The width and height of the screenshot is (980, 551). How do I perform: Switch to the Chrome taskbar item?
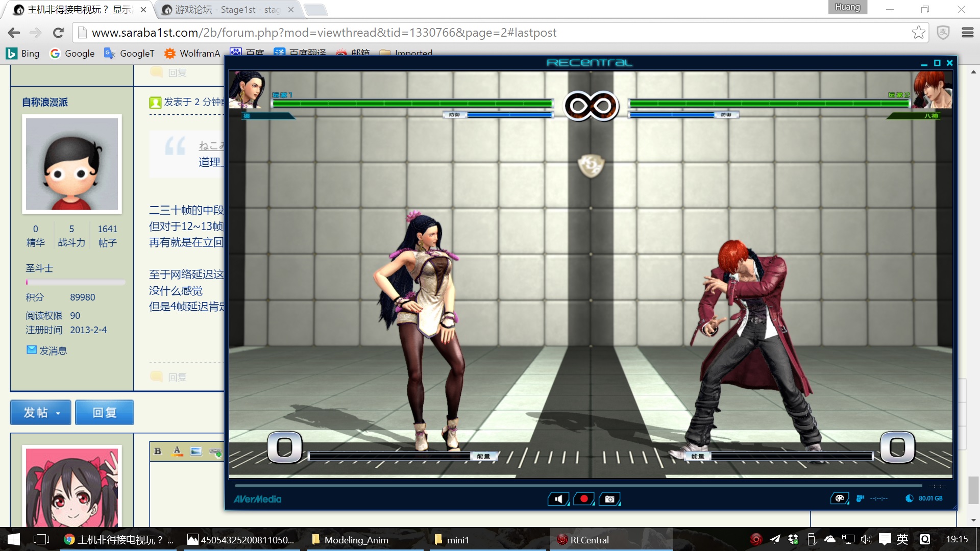(x=118, y=540)
